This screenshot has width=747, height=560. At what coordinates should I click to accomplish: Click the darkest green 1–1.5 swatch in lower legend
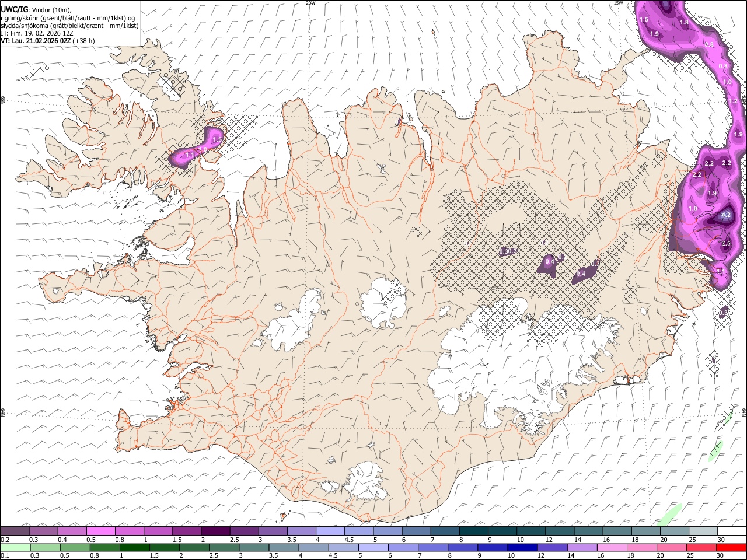tap(135, 547)
